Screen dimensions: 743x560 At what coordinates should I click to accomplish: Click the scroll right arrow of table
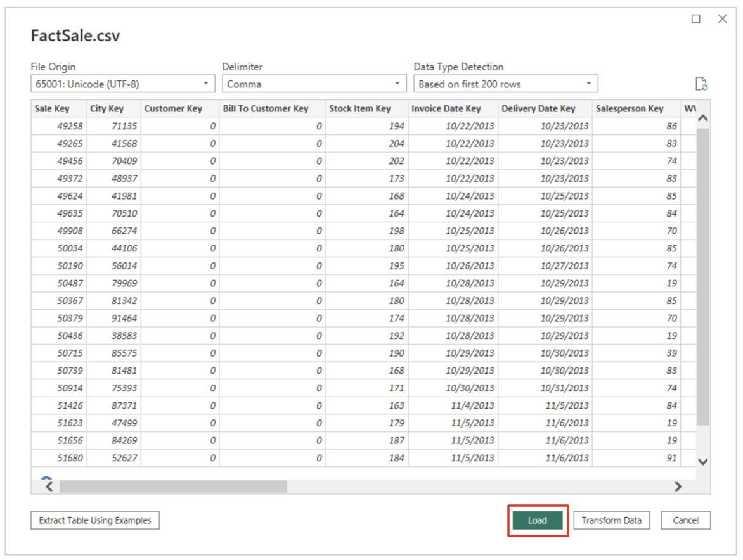click(x=678, y=486)
